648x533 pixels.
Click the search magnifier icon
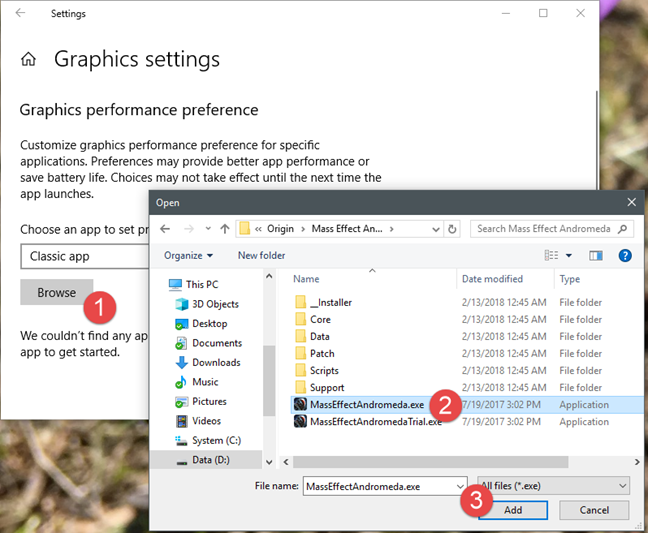622,228
